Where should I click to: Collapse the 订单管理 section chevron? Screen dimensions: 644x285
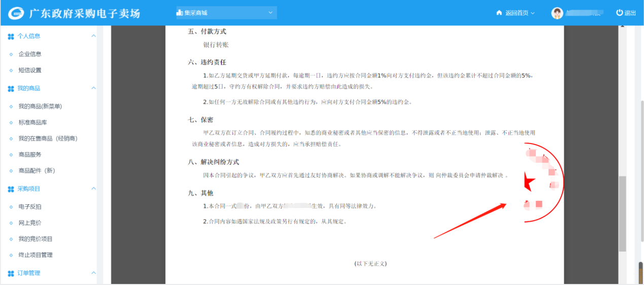coord(93,273)
